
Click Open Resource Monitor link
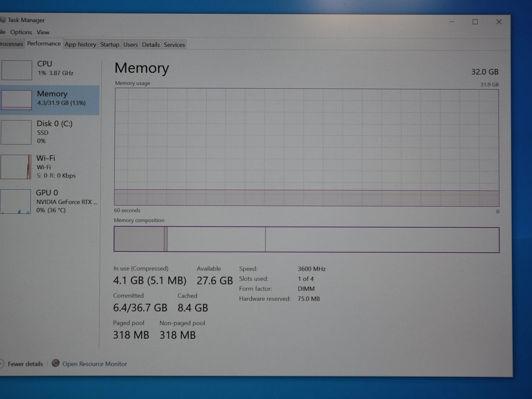(95, 364)
